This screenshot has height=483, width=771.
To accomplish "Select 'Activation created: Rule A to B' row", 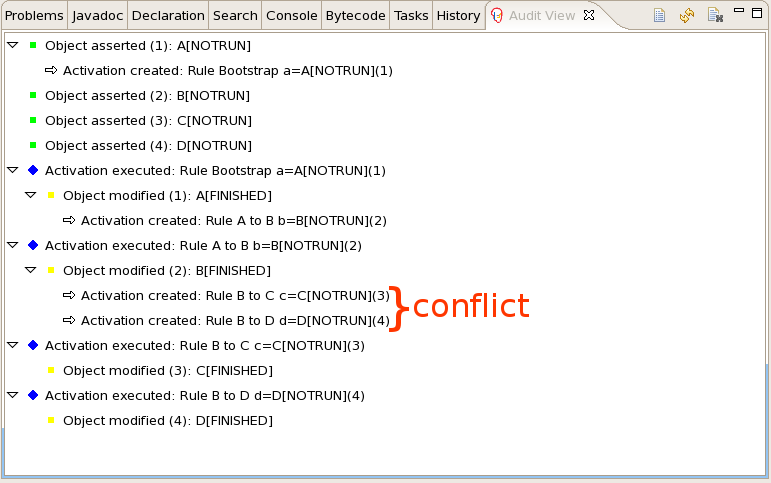I will tap(234, 221).
